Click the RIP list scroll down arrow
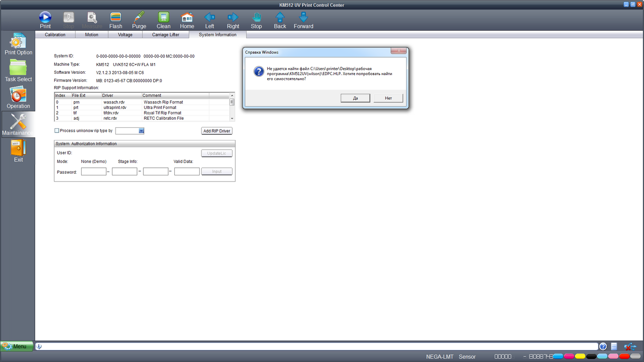The width and height of the screenshot is (644, 362). click(232, 118)
